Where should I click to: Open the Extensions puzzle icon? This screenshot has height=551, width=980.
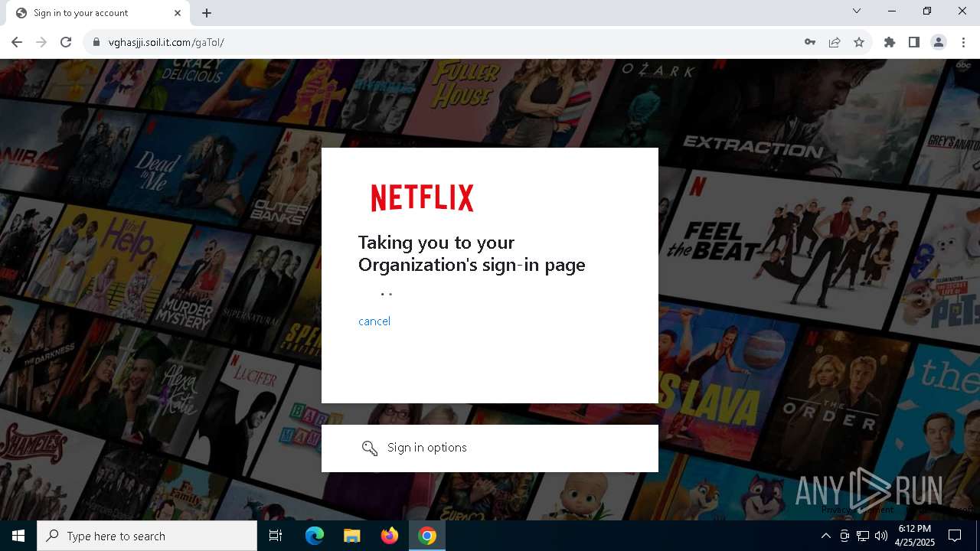pyautogui.click(x=890, y=42)
